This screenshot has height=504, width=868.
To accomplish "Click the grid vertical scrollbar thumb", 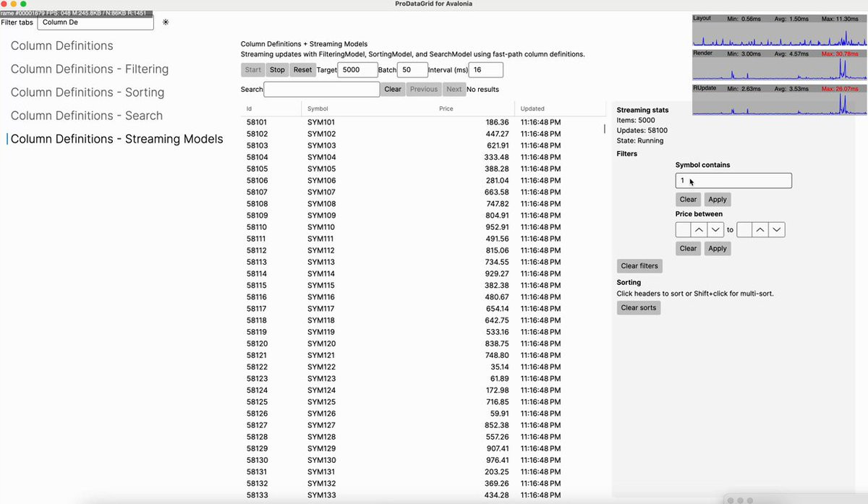I will [x=605, y=129].
